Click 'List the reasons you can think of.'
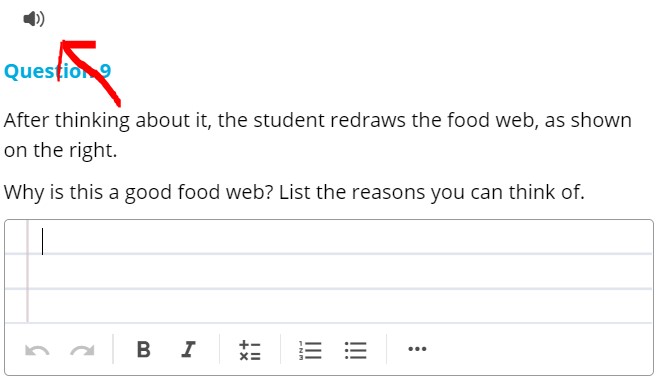670x391 pixels. click(432, 192)
